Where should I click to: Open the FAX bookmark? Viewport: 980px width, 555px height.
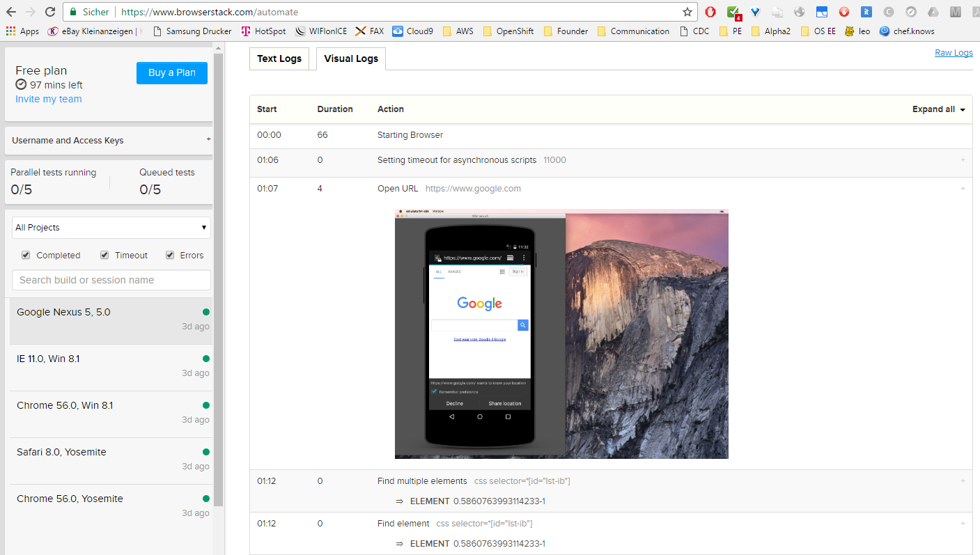tap(369, 31)
